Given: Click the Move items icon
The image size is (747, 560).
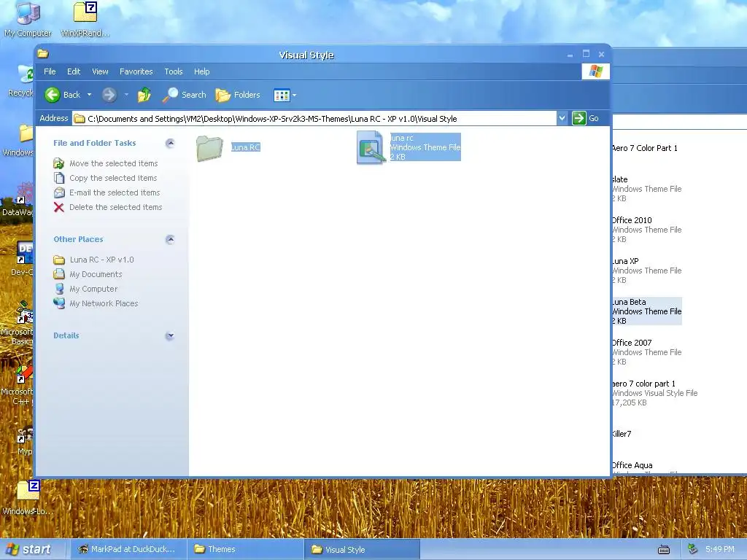Looking at the screenshot, I should point(58,163).
